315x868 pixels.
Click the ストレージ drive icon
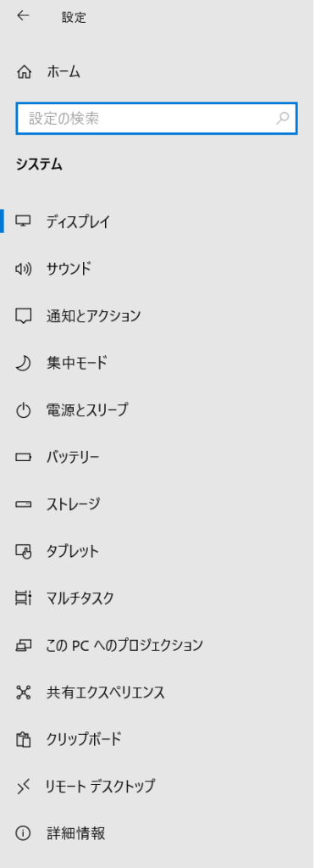tap(23, 504)
